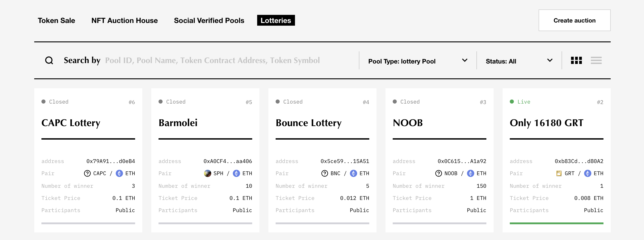Click the green progress bar on GRT card

(x=556, y=223)
